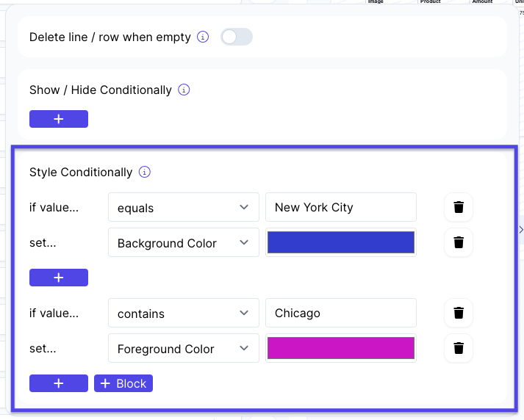Add another block with + Block button
The image size is (524, 420).
click(123, 383)
